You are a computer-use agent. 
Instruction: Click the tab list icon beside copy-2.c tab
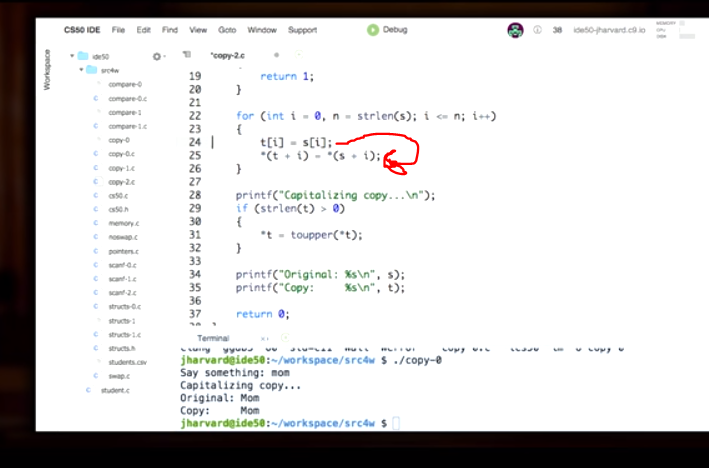click(x=187, y=55)
